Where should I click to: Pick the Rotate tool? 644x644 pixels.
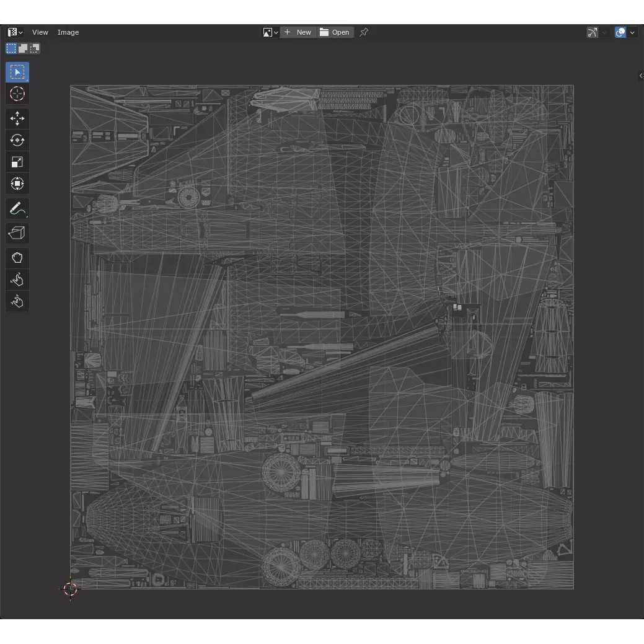coord(17,140)
